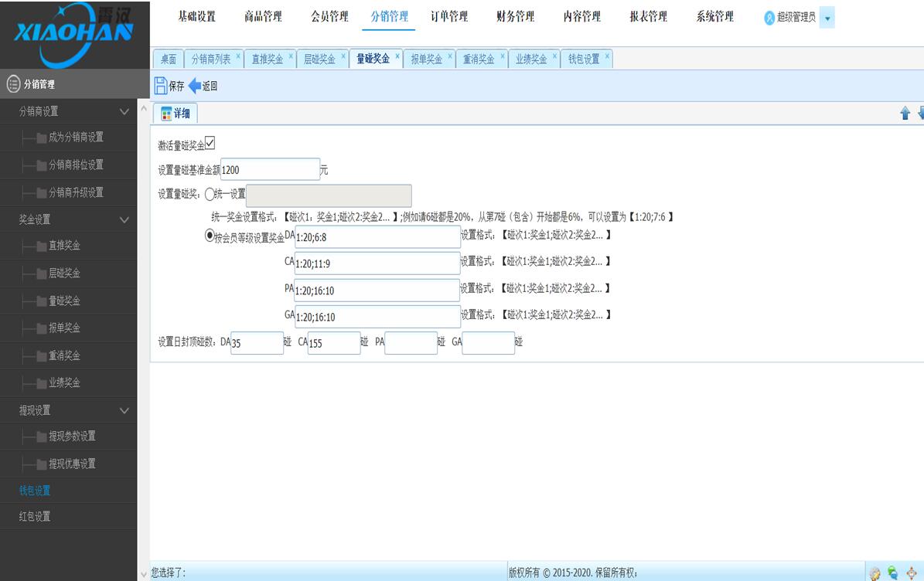Close the 重消奖金 tab

coord(503,56)
